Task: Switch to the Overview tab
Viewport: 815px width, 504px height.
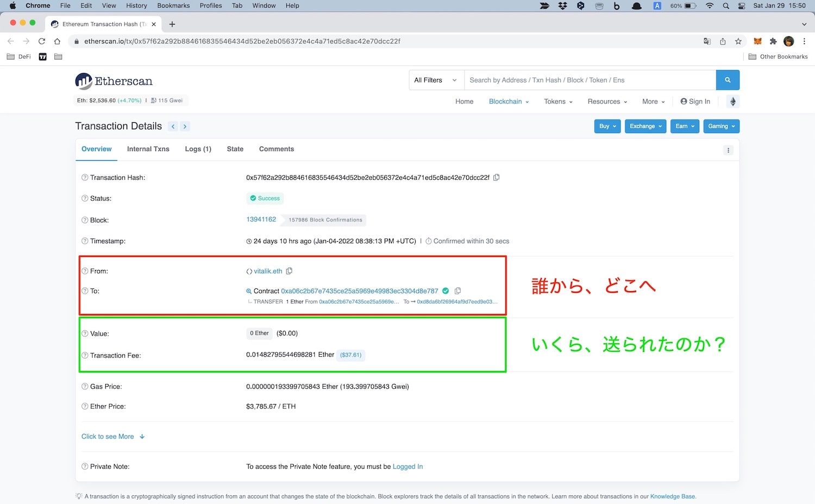Action: (97, 149)
